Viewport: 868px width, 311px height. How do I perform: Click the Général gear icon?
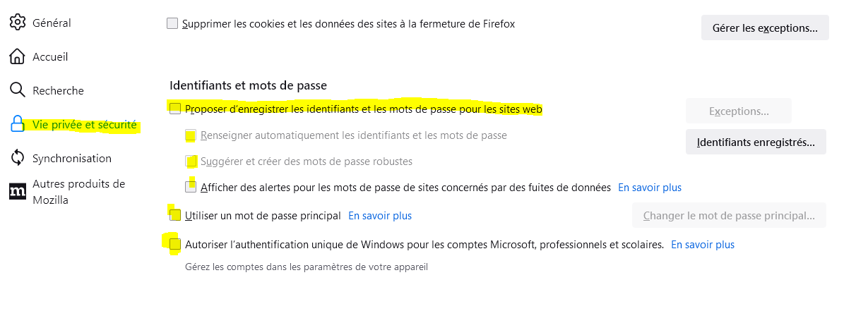pos(18,23)
